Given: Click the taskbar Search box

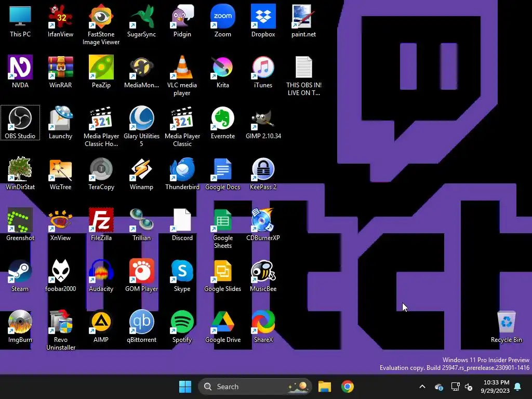Looking at the screenshot, I should pos(255,387).
